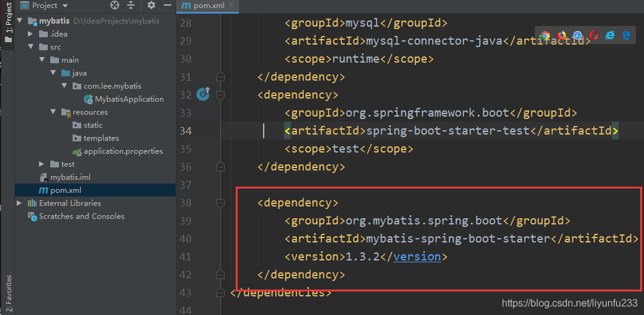The image size is (644, 315).
Task: Toggle fold marker at line 42
Action: (220, 274)
